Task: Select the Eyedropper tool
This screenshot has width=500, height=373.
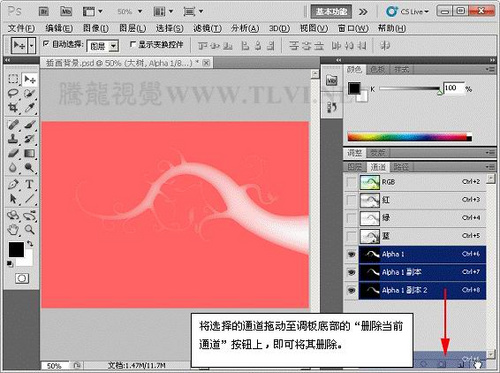Action: click(x=30, y=108)
